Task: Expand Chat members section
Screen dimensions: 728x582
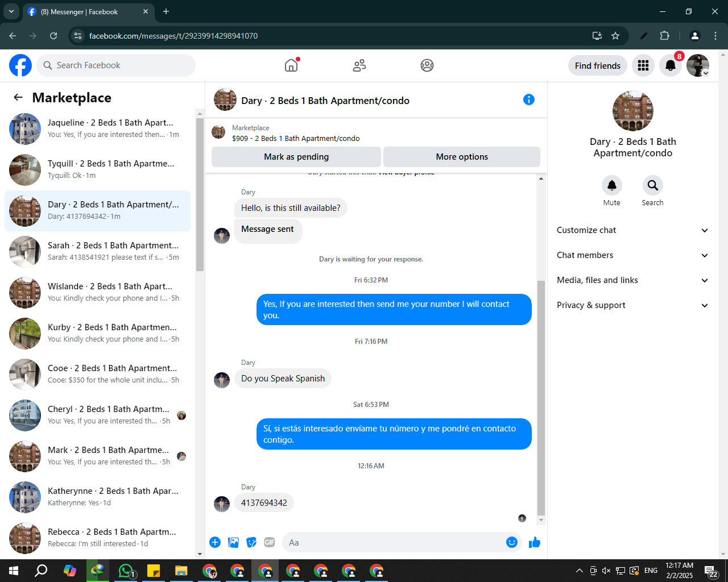Action: coord(632,255)
